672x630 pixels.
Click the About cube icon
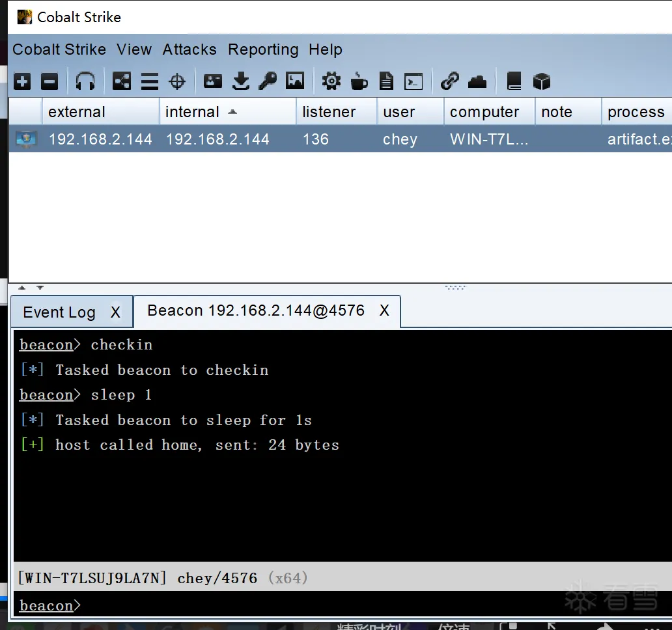pyautogui.click(x=541, y=81)
